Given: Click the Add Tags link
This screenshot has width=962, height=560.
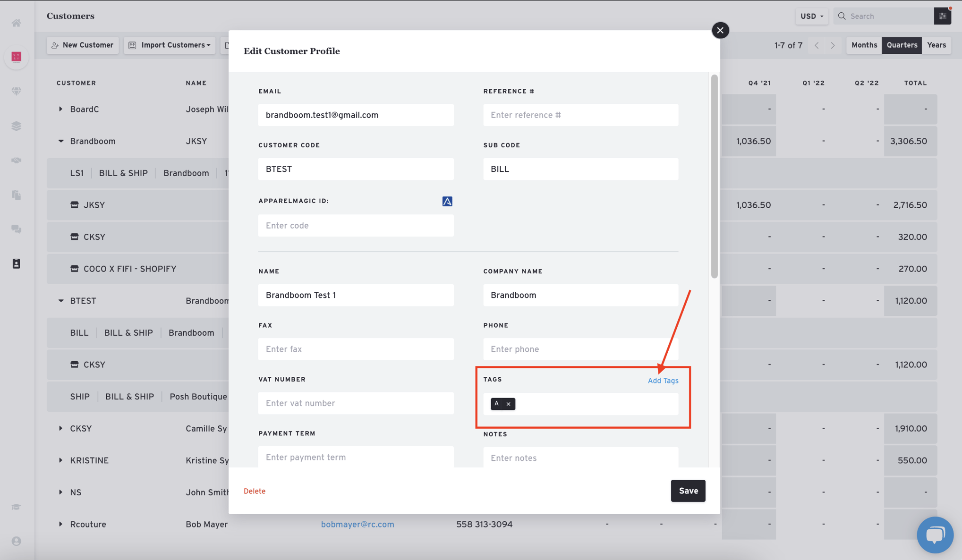Looking at the screenshot, I should click(x=663, y=381).
